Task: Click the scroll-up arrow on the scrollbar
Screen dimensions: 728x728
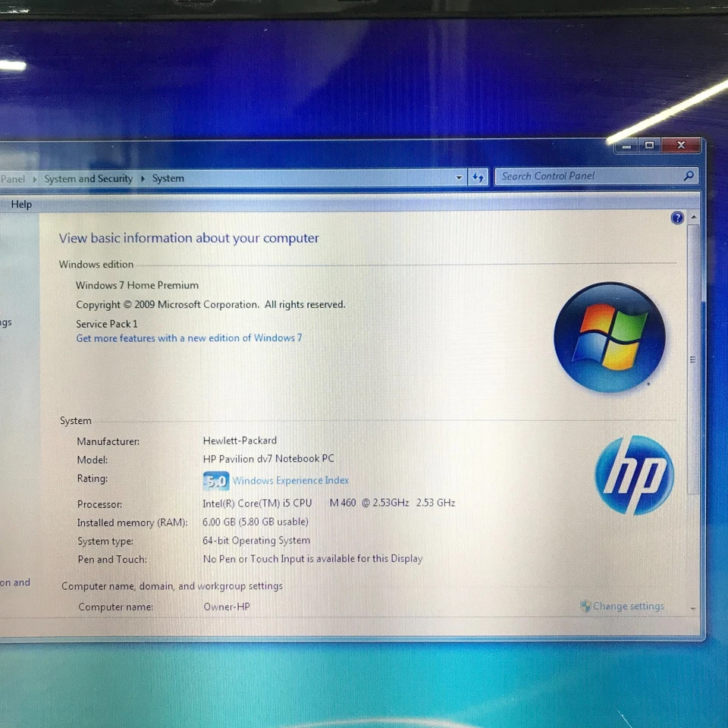Action: click(x=692, y=218)
